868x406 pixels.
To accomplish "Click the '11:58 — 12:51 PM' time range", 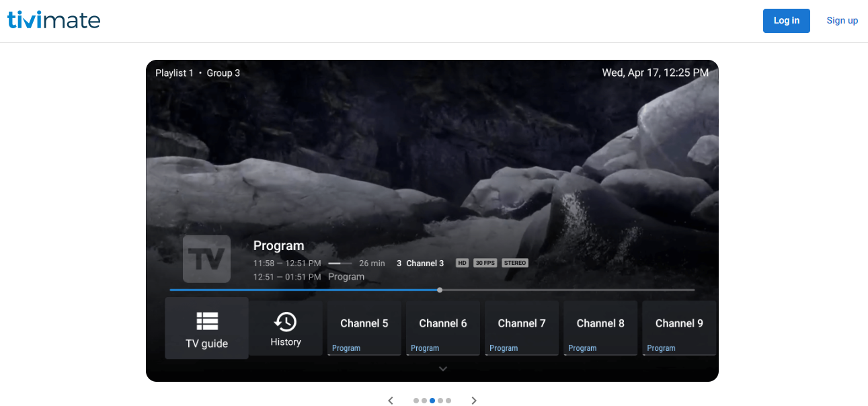I will click(287, 263).
